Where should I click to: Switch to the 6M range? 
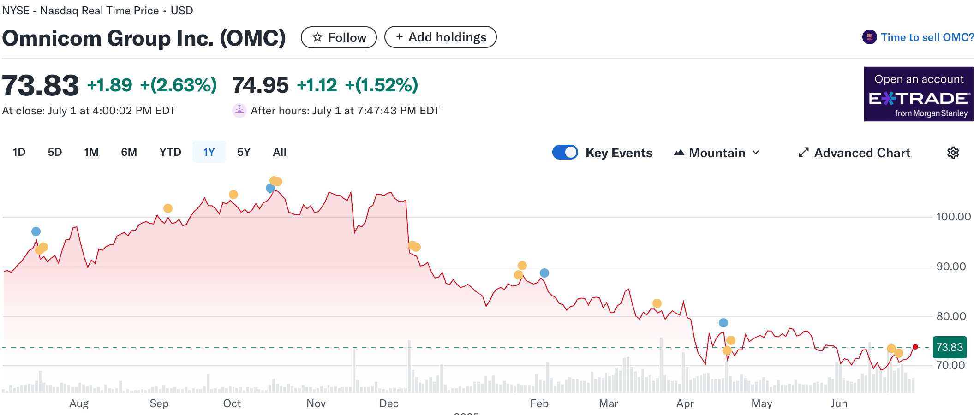click(129, 152)
